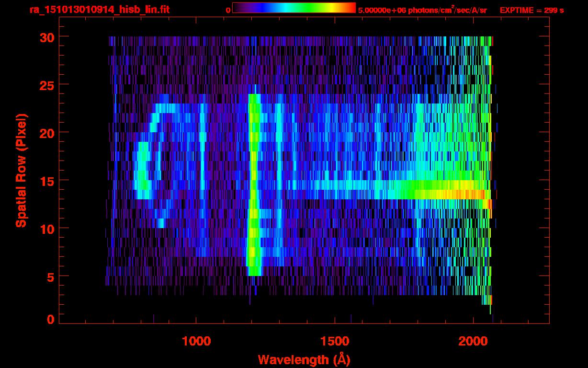Select the 1000 wavelength tick label
Image resolution: width=588 pixels, height=368 pixels.
pos(196,341)
